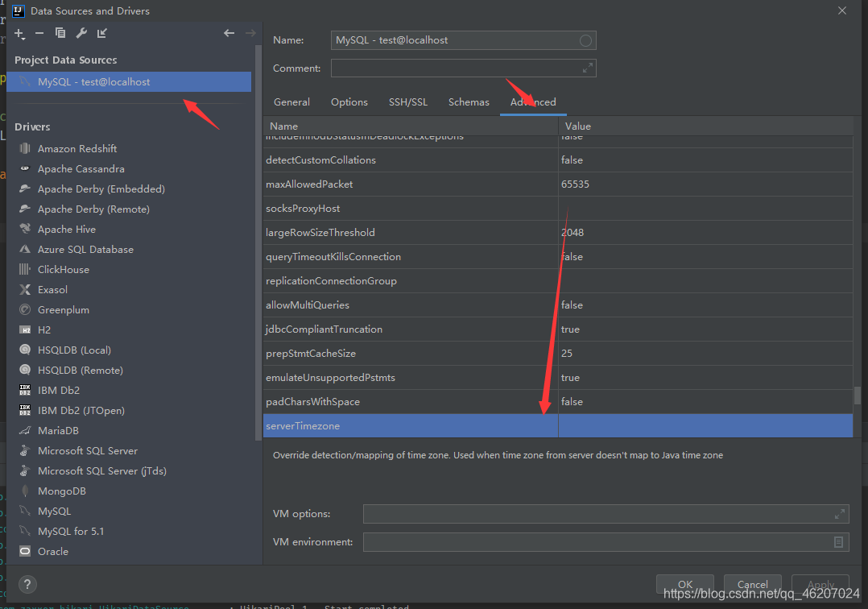The width and height of the screenshot is (868, 609).
Task: Click the Name column header
Action: (x=411, y=126)
